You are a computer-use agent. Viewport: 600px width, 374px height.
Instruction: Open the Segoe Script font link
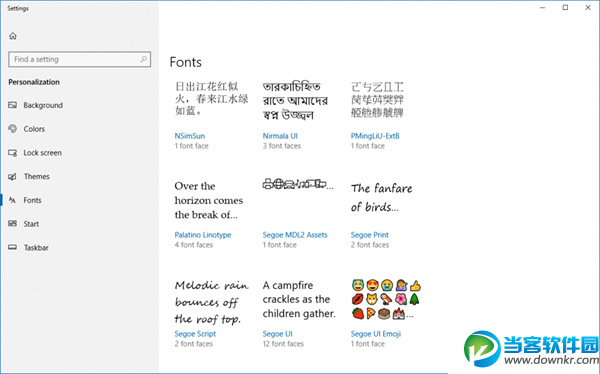tap(195, 334)
